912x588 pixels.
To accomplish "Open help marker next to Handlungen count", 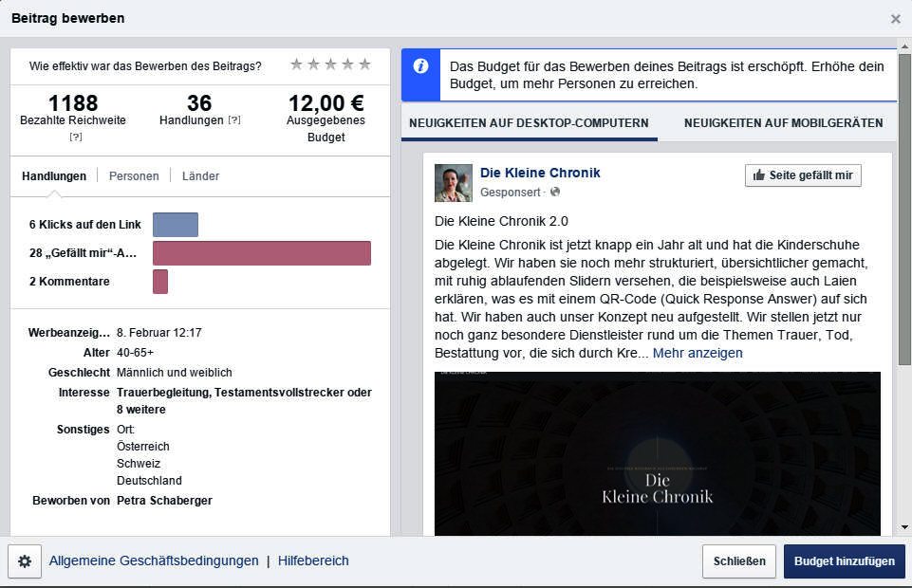I will 234,120.
